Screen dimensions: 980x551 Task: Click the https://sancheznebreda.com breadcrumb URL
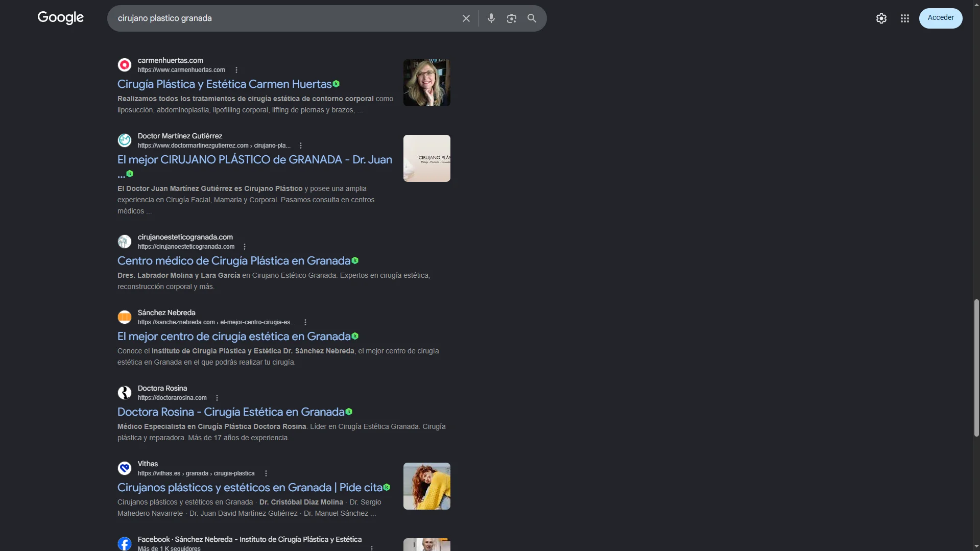[x=216, y=322]
